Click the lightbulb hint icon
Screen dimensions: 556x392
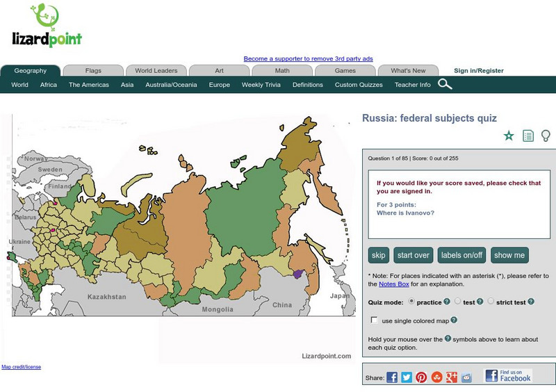point(546,136)
